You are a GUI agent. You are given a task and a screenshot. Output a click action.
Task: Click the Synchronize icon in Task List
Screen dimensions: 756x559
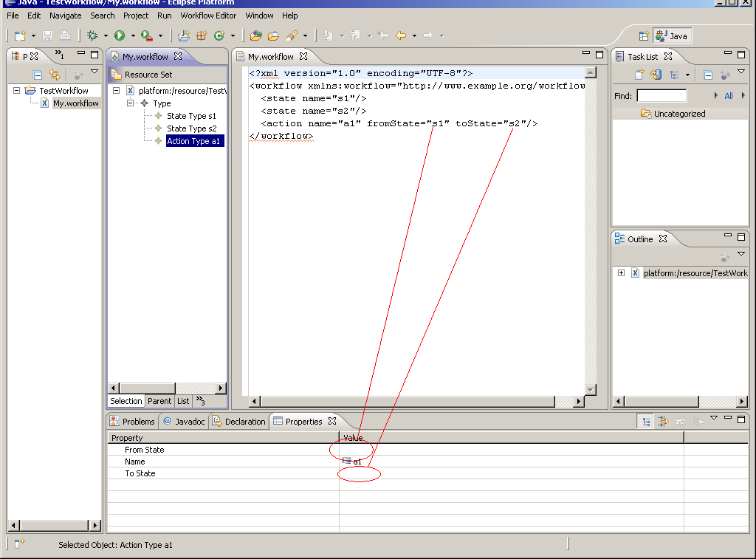click(655, 75)
